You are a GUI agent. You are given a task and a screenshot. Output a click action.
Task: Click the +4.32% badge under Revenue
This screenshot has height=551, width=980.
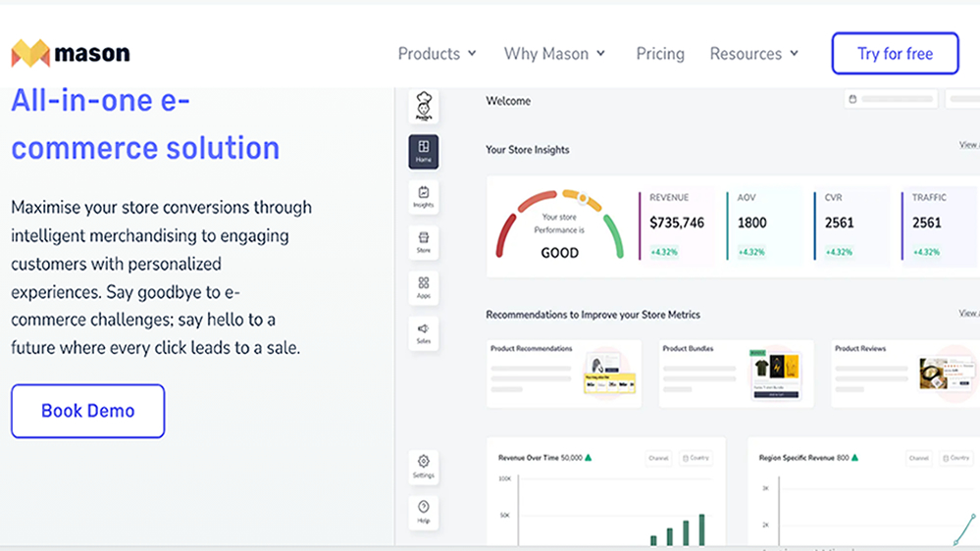[x=664, y=252]
